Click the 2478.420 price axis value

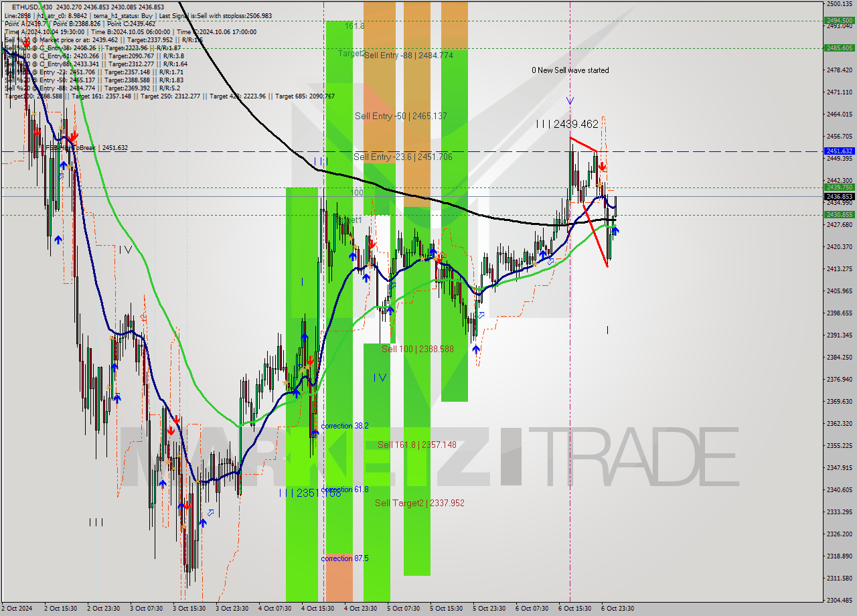tap(839, 70)
